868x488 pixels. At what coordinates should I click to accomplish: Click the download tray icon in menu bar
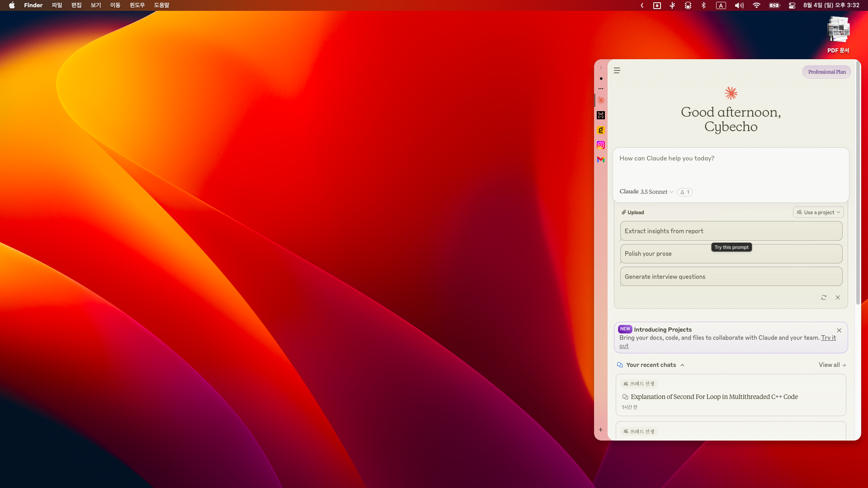pos(657,5)
